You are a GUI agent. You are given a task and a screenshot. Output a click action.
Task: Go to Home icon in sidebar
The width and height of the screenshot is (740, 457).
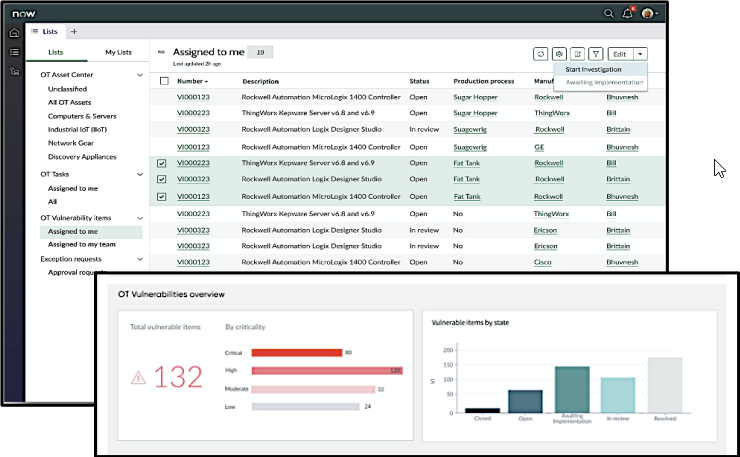click(x=15, y=33)
